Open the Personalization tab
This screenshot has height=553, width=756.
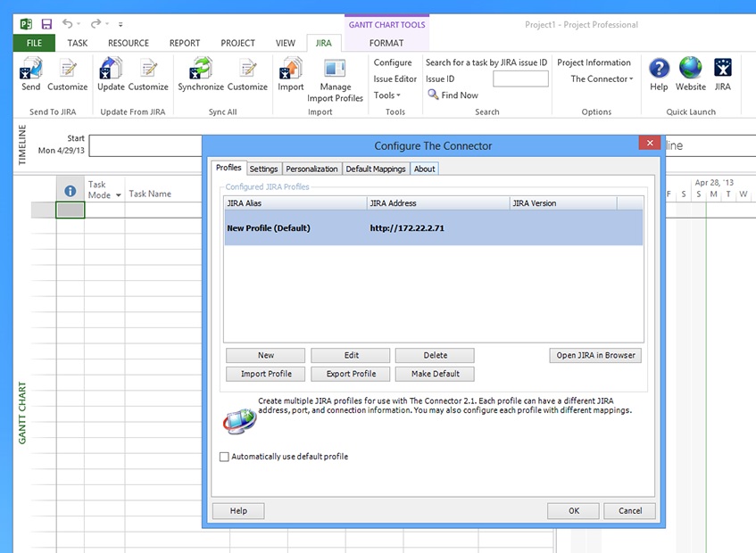click(312, 169)
